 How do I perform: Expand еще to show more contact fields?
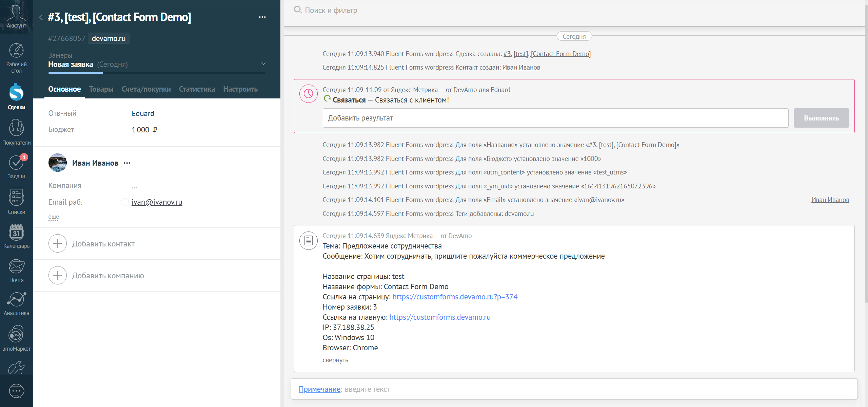(x=54, y=216)
